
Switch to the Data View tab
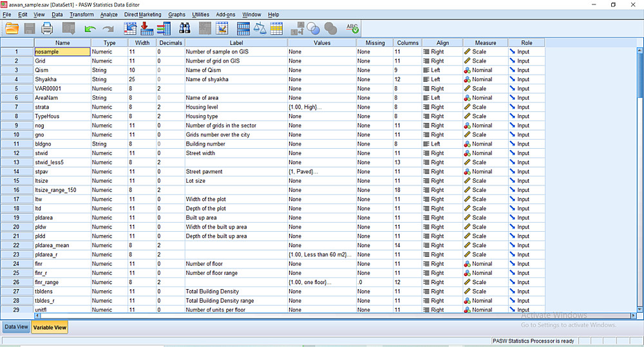(x=17, y=327)
